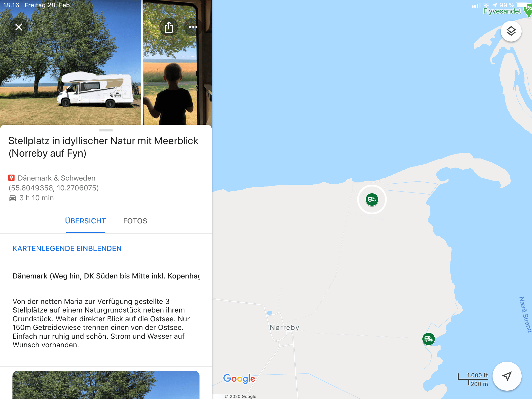Screen dimensions: 532x399
Task: Open the child in doorway photo
Action: click(177, 62)
